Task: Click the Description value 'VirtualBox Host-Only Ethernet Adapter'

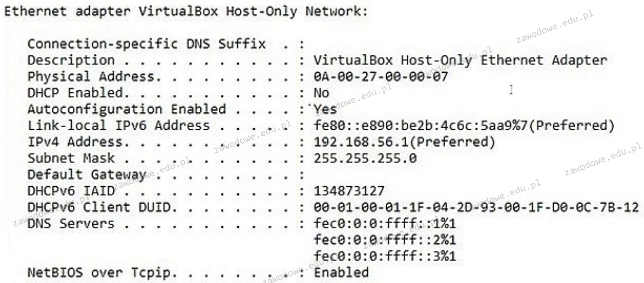Action: click(x=460, y=60)
